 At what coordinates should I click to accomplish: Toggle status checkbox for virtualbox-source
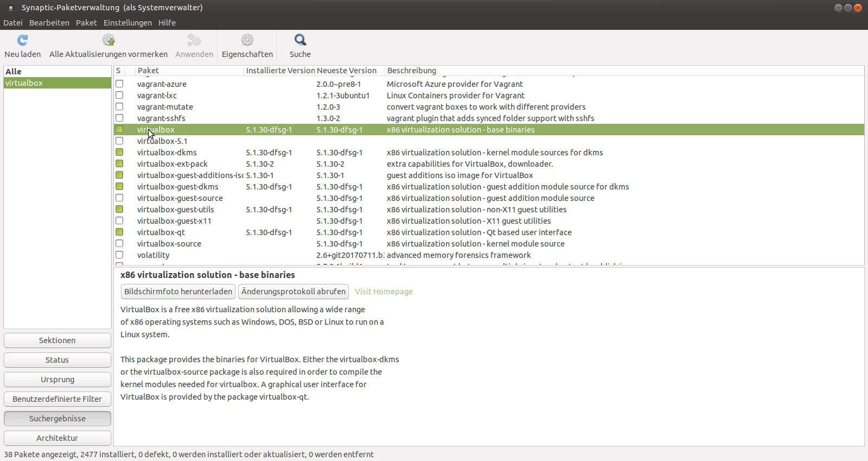[x=119, y=243]
